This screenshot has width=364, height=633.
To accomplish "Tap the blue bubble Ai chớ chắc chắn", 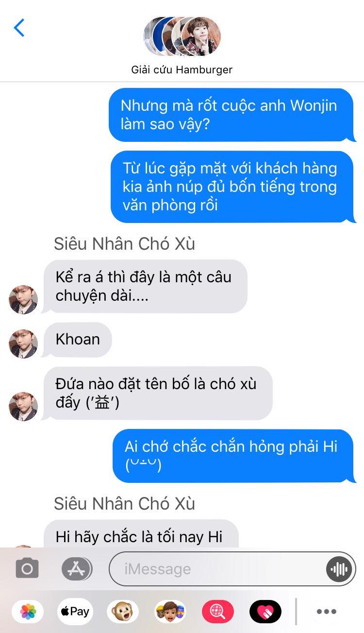I will coord(234,456).
